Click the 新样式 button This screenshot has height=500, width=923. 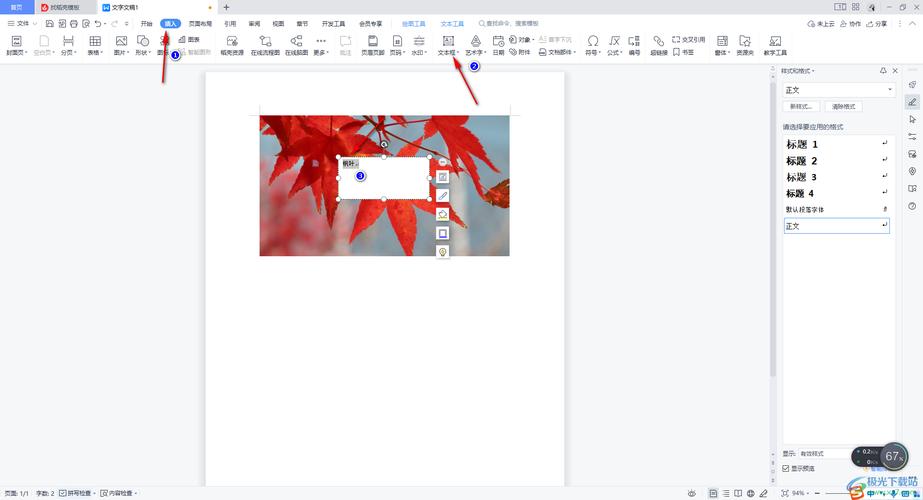tap(801, 107)
